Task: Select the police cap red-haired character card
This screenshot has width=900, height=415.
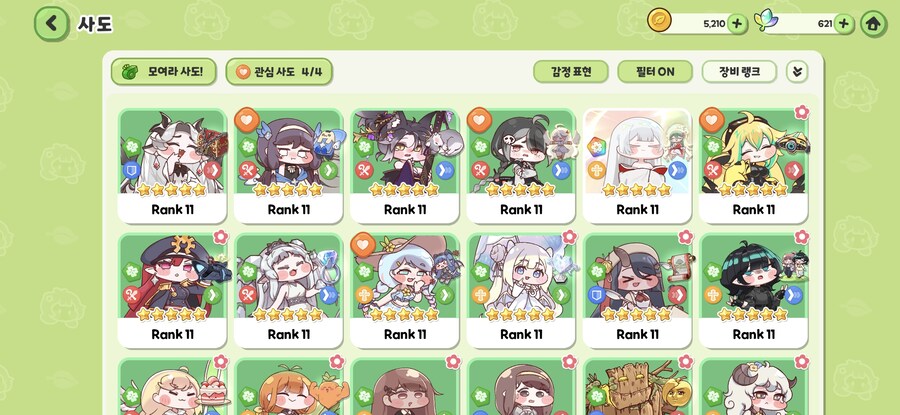Action: 172,290
